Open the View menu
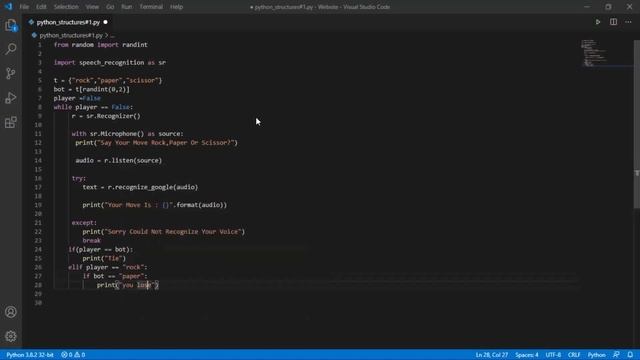The height and width of the screenshot is (360, 640). pos(92,7)
